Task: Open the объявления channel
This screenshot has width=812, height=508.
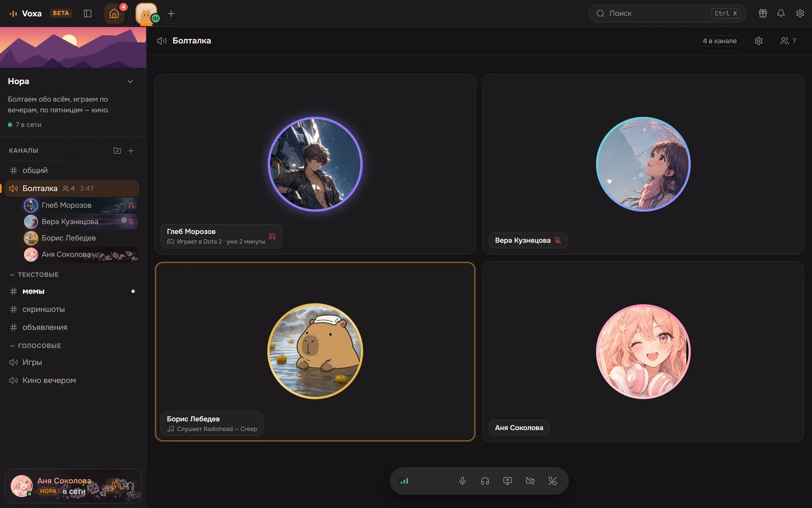Action: click(71, 327)
